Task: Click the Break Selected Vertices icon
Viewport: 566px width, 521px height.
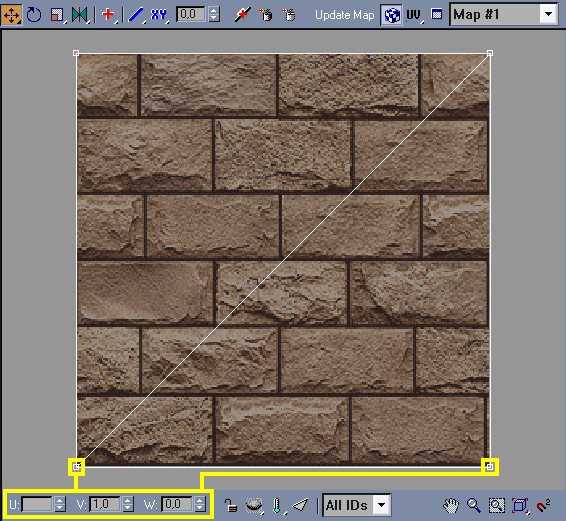Action: pos(242,15)
